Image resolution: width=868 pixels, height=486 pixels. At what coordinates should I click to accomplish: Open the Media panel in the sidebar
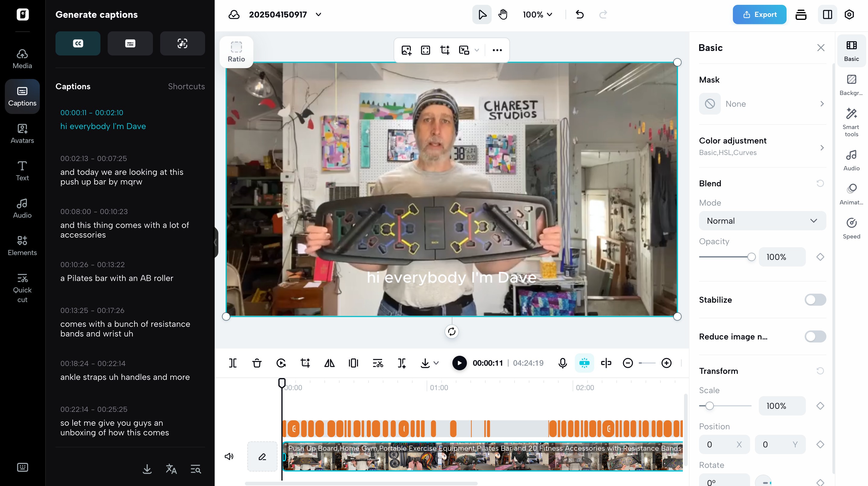[22, 58]
